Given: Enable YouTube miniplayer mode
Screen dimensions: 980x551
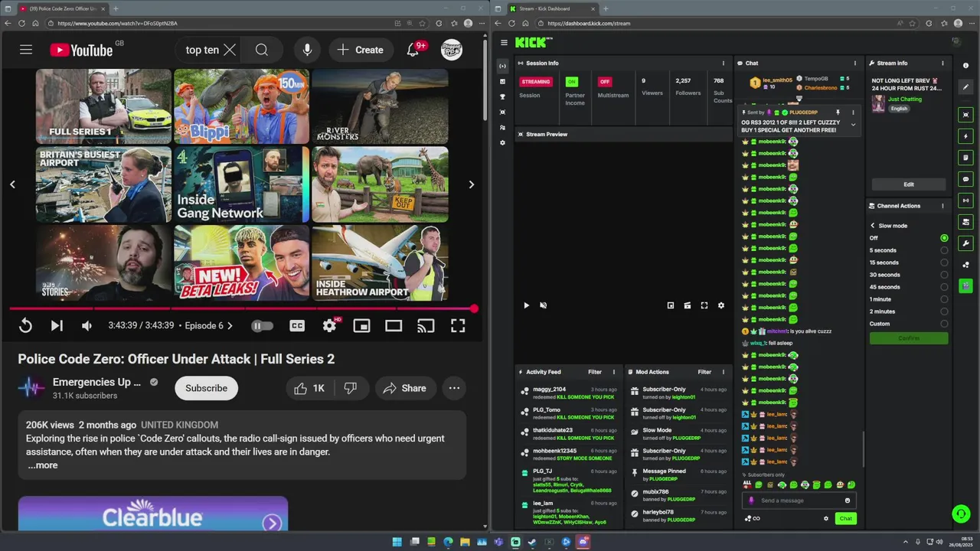Looking at the screenshot, I should pyautogui.click(x=361, y=326).
